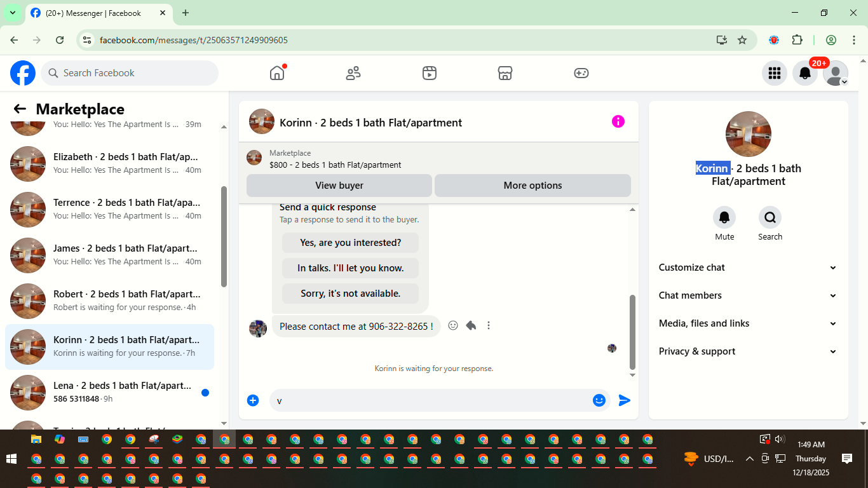Screen dimensions: 868x488
Task: Search in conversation with magnifier icon
Action: point(770,217)
